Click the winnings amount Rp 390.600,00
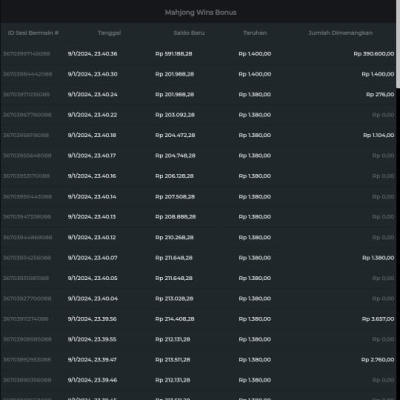Screen dimensions: 400x400 tap(374, 54)
